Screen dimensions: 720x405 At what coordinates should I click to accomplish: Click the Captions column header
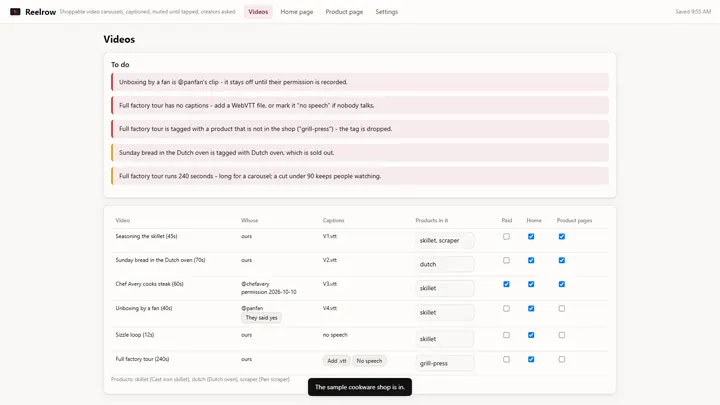coord(333,220)
